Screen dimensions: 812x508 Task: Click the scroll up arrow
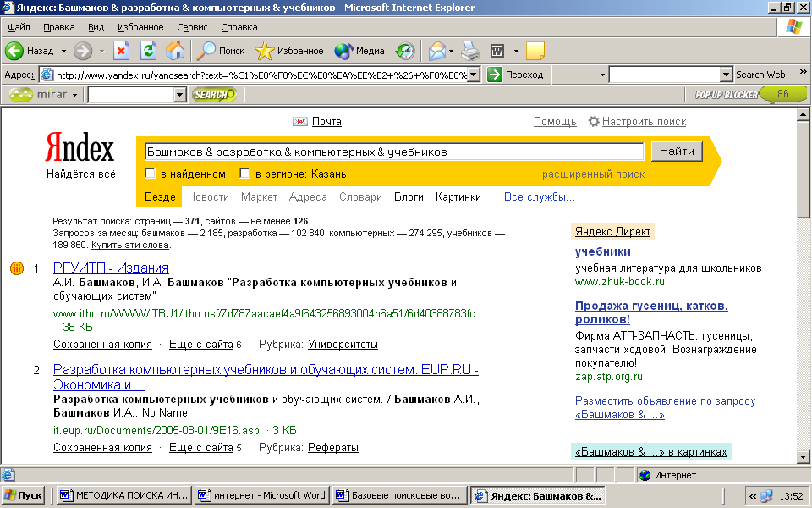pos(804,114)
